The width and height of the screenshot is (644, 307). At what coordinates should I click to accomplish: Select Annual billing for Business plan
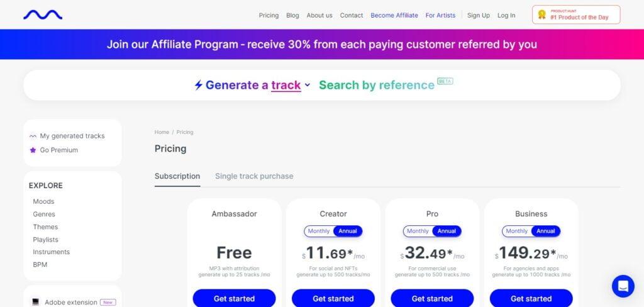click(x=546, y=231)
